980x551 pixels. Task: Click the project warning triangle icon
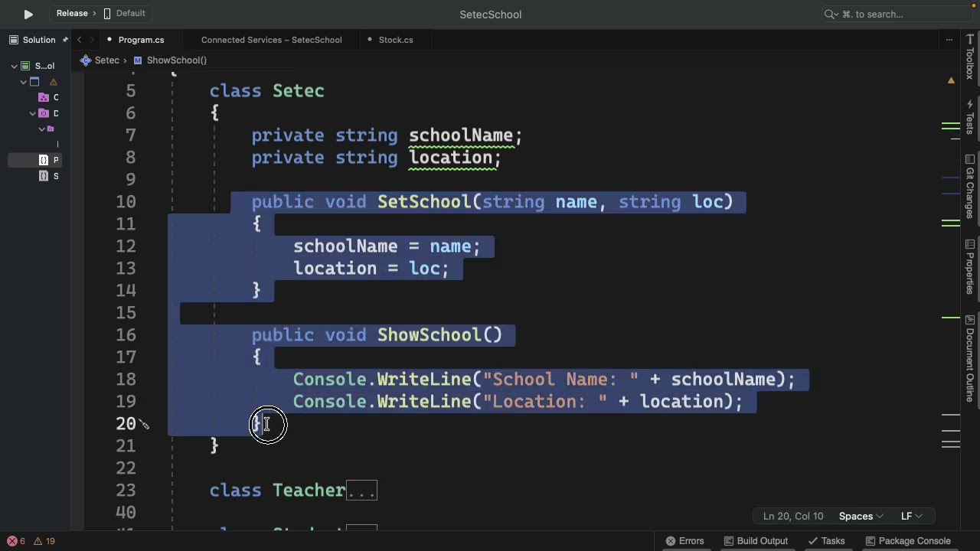click(54, 82)
